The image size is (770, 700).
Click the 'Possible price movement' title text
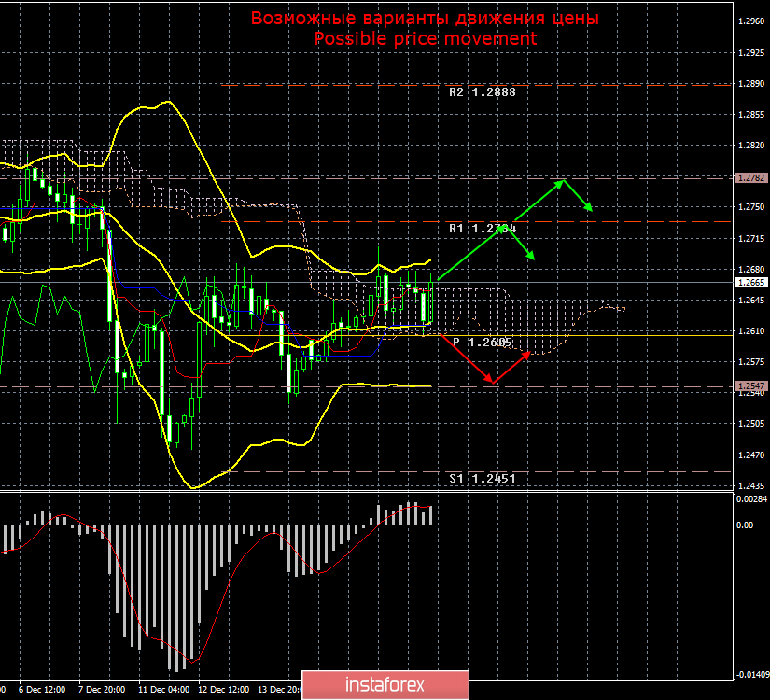click(x=426, y=38)
